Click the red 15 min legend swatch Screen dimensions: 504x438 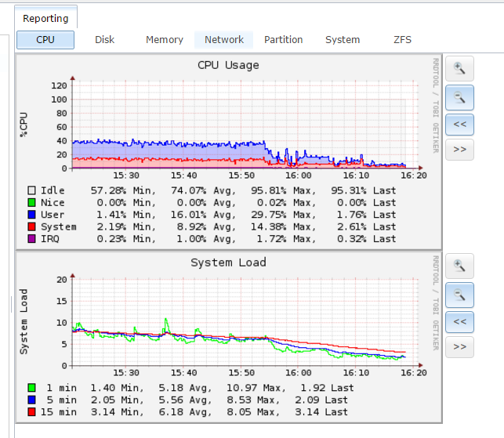[31, 412]
